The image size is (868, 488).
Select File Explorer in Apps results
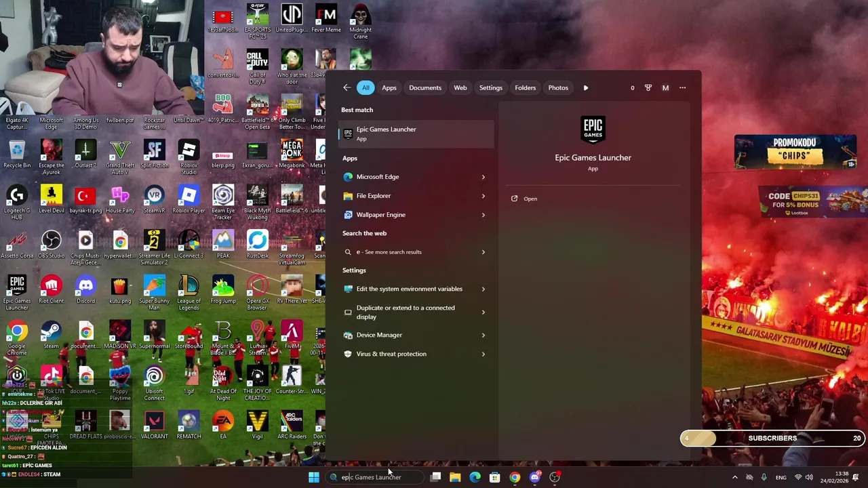click(407, 196)
